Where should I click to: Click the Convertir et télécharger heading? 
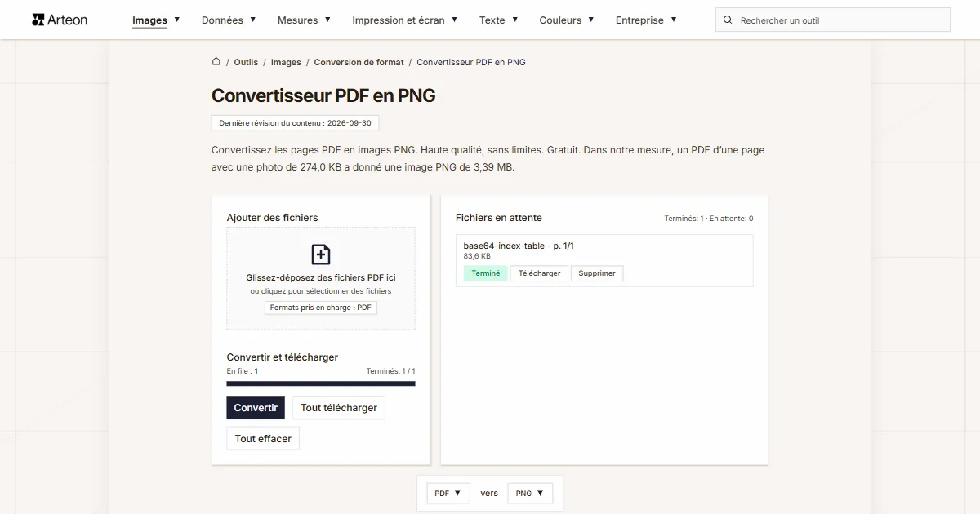pyautogui.click(x=283, y=357)
